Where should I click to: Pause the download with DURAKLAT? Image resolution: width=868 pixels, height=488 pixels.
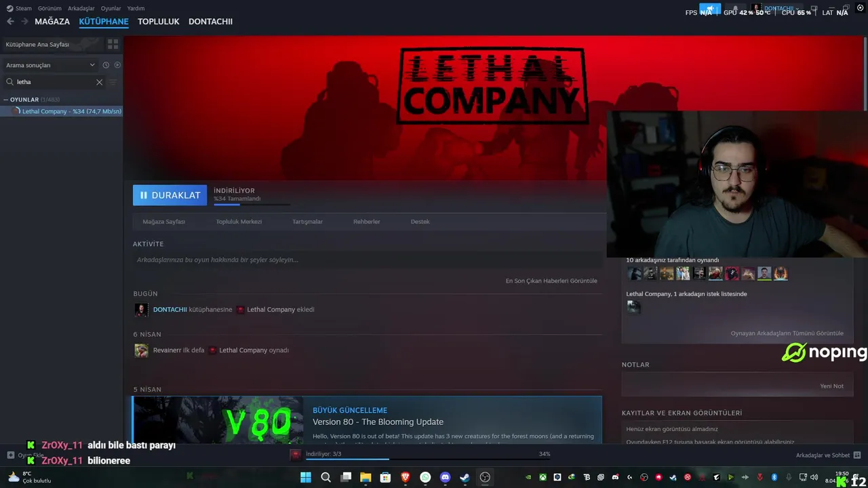tap(170, 195)
